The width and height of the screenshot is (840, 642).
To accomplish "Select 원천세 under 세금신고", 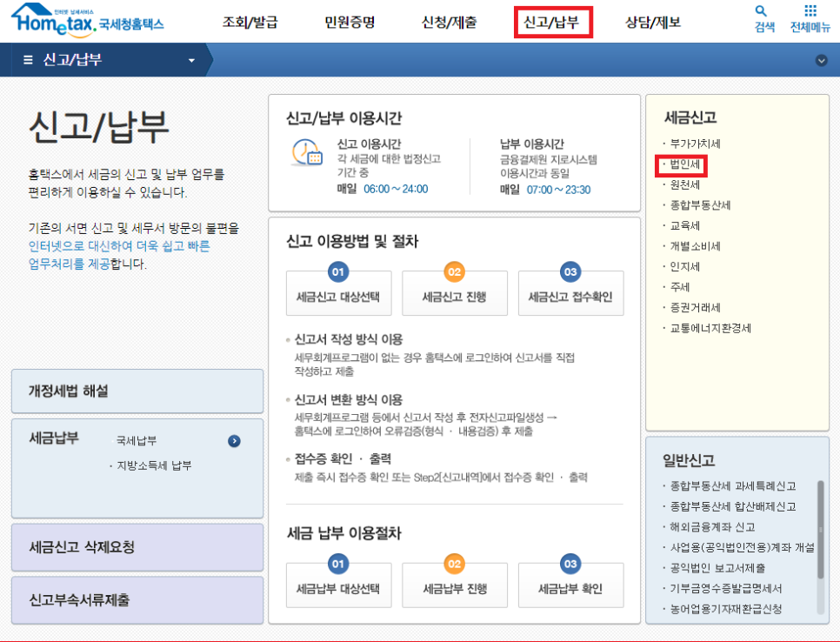I will [x=684, y=185].
